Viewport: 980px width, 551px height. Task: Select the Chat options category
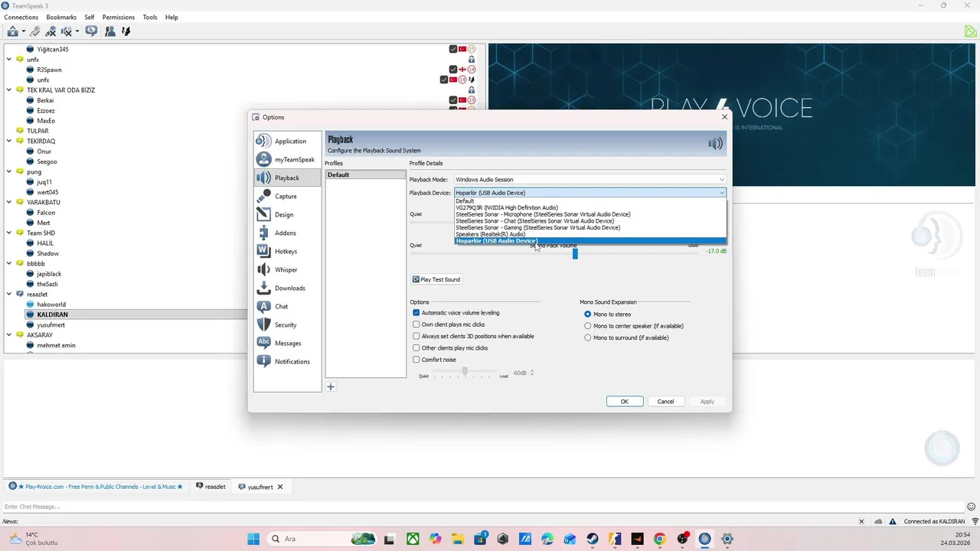(x=287, y=306)
